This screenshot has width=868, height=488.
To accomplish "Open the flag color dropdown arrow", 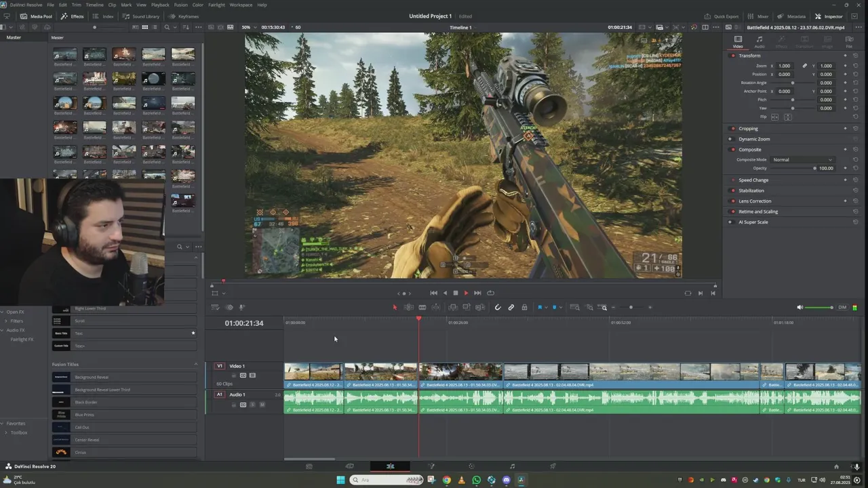I will click(546, 307).
